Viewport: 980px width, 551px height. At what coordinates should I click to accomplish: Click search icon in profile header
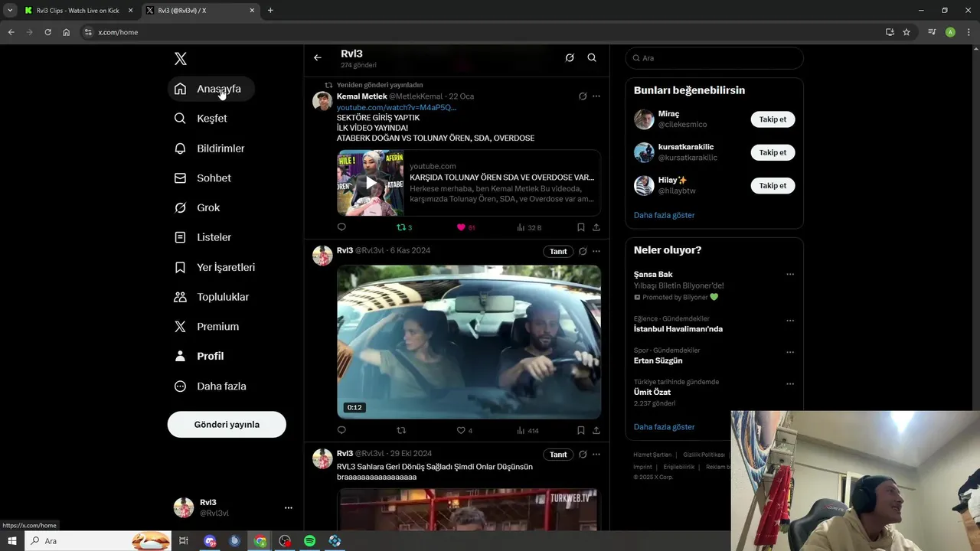[x=592, y=57]
